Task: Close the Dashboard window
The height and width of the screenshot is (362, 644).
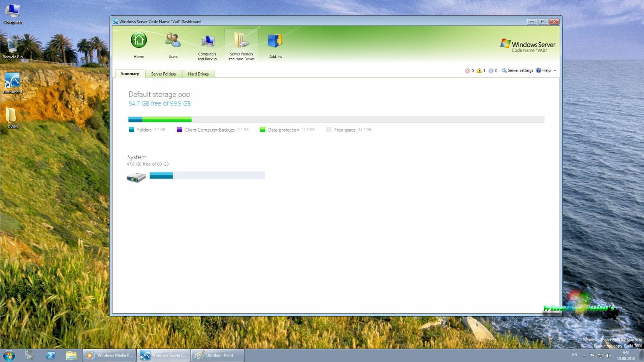Action: 554,22
